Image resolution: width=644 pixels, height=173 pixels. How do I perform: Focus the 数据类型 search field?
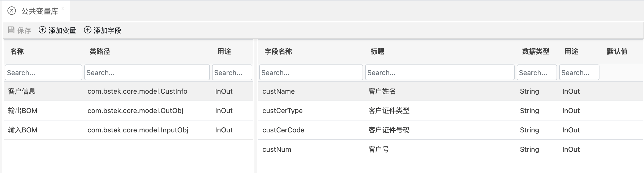tap(537, 72)
